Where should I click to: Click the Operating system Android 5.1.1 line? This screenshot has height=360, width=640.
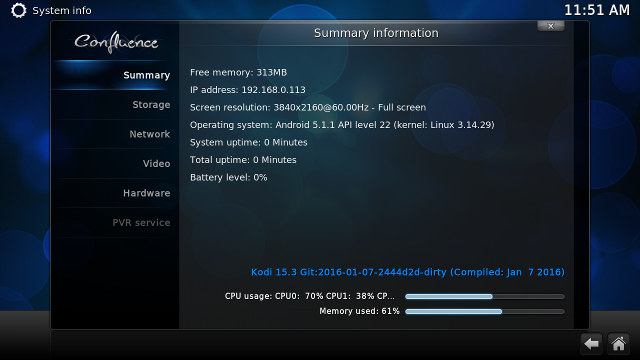pyautogui.click(x=342, y=125)
